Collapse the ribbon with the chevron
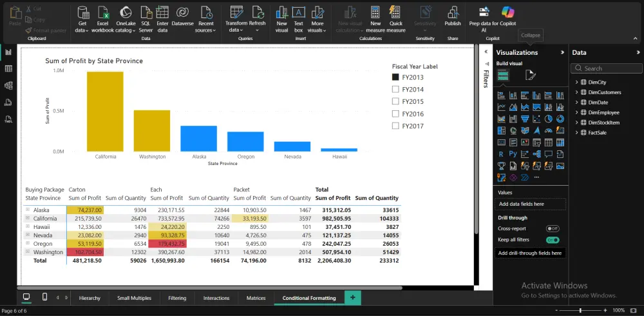This screenshot has height=316, width=644. (636, 38)
